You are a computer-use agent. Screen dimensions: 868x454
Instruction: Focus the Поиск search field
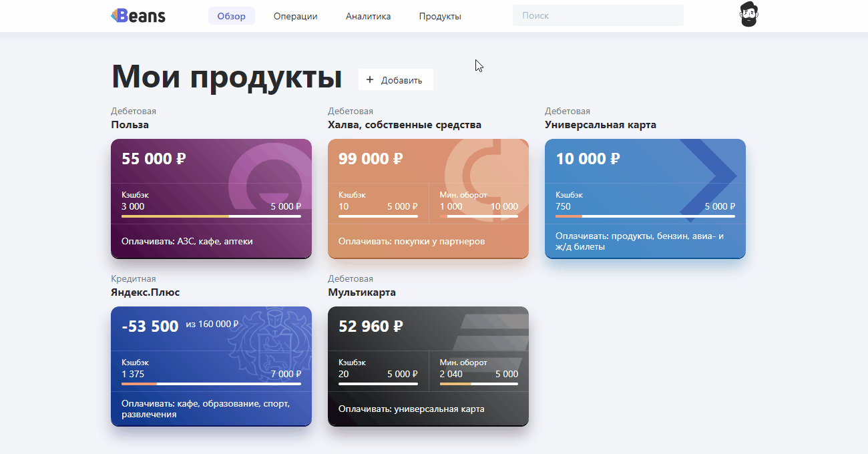click(598, 15)
